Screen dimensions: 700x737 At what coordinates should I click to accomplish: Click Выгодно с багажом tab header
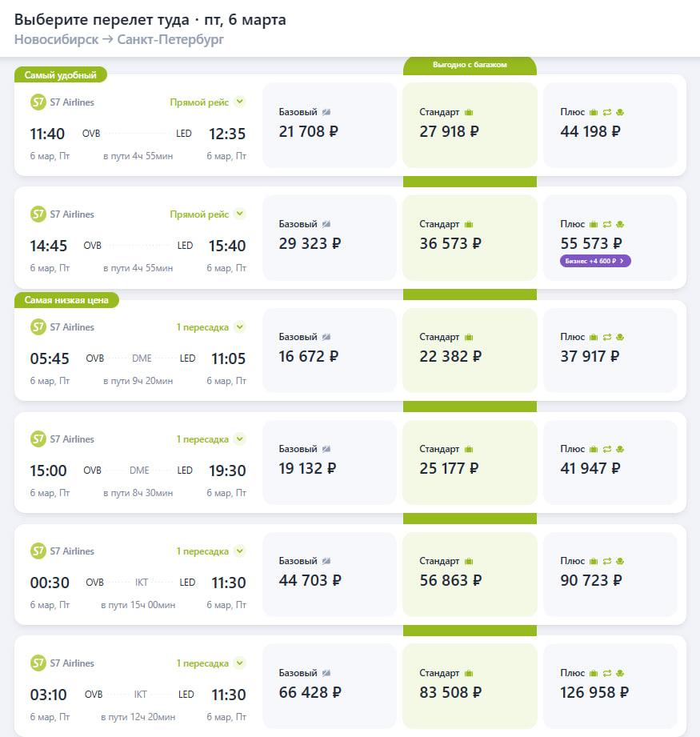[x=470, y=65]
